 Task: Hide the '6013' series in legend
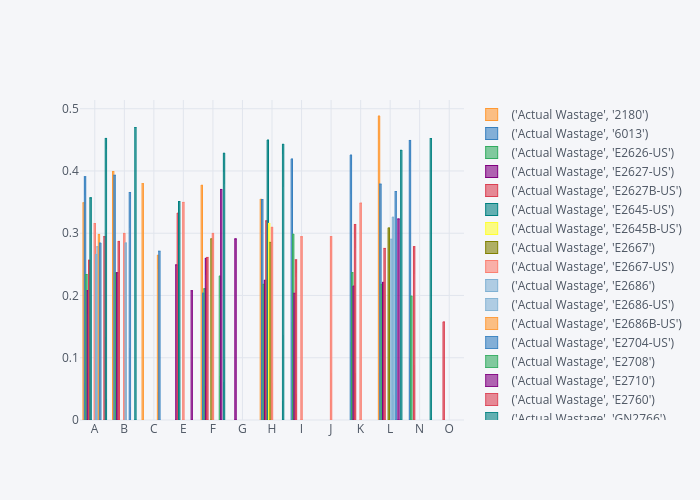point(579,134)
